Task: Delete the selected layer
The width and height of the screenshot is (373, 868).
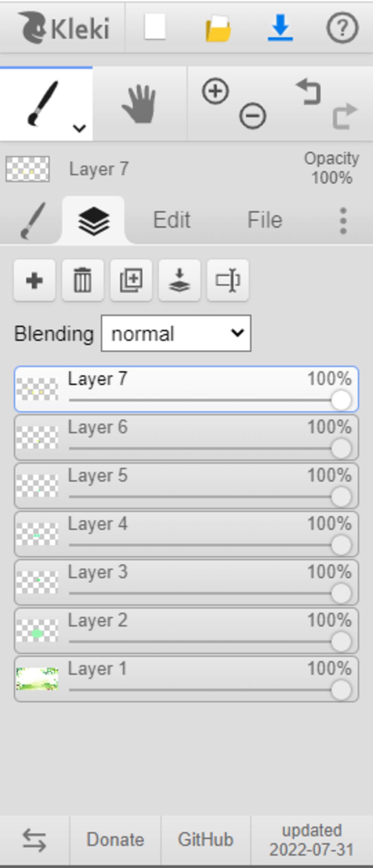Action: point(83,280)
